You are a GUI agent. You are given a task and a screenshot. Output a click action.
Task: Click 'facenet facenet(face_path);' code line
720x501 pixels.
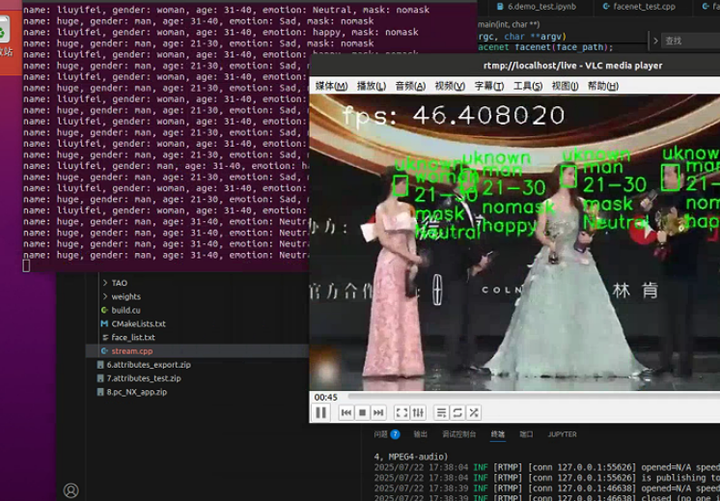[545, 47]
